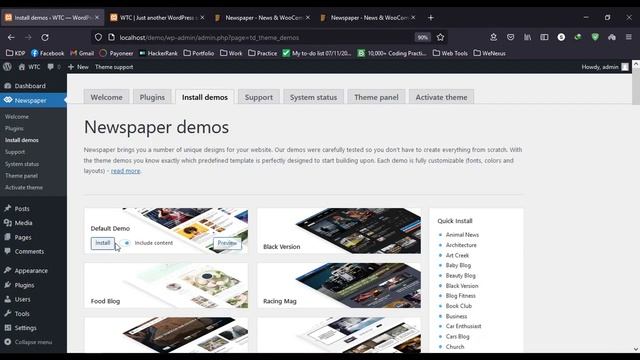The image size is (640, 360).
Task: Select Activate theme submenu under Newspaper
Action: 24,187
